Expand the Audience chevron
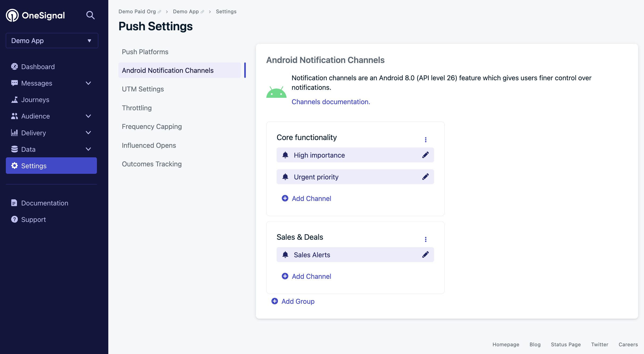This screenshot has height=354, width=644. tap(88, 116)
